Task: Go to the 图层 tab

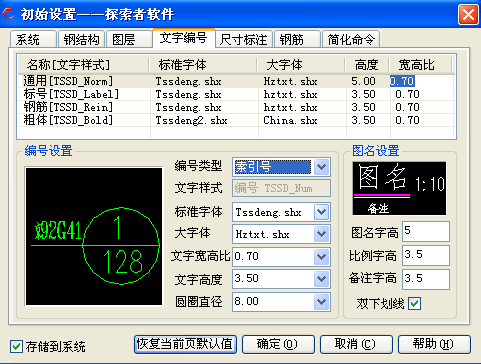Action: click(x=130, y=40)
